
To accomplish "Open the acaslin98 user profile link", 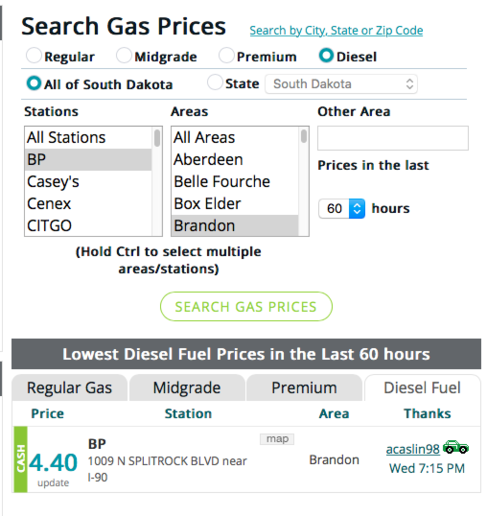I will 413,449.
